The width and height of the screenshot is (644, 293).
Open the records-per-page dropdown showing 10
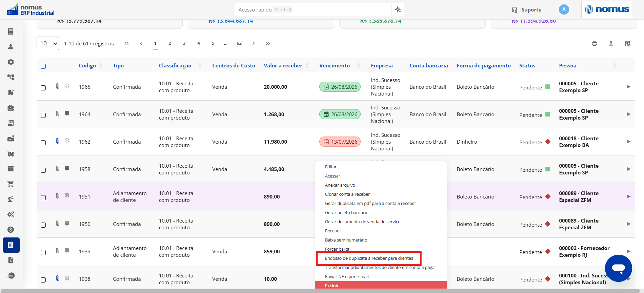[x=48, y=43]
